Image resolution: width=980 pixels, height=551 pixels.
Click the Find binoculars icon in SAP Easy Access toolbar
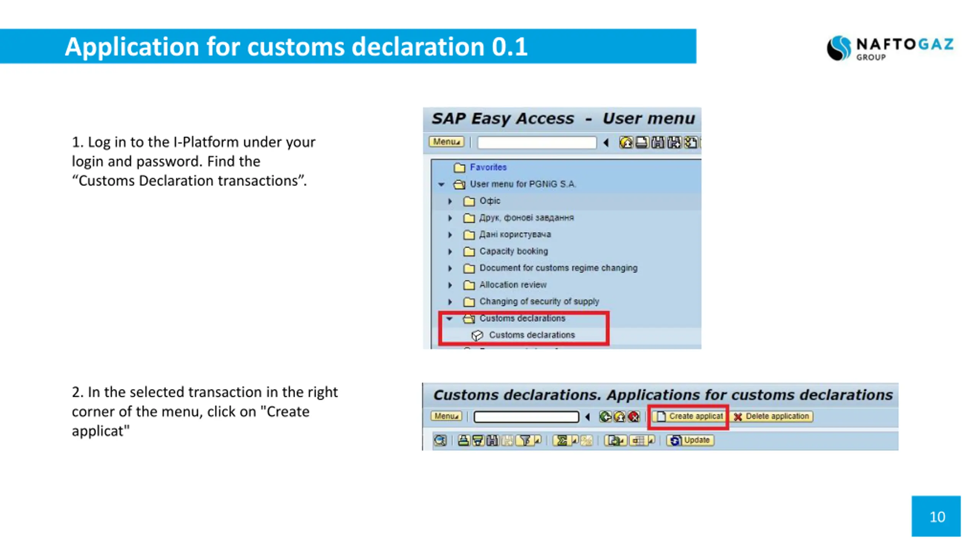[658, 142]
